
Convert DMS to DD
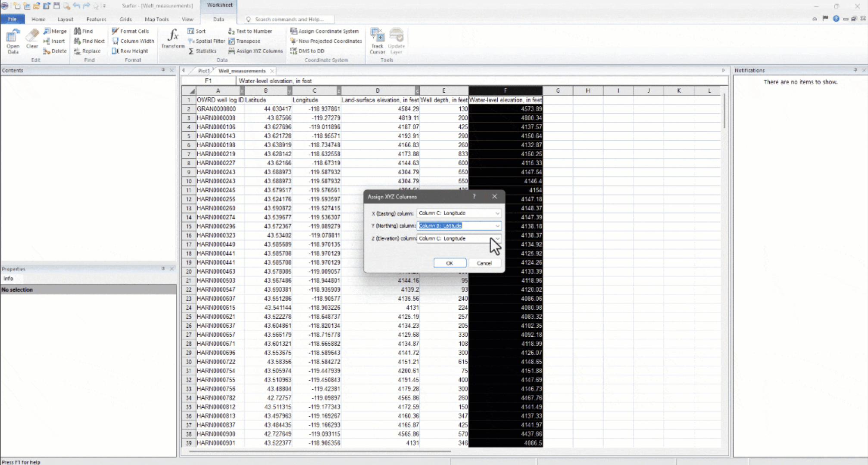(x=307, y=51)
